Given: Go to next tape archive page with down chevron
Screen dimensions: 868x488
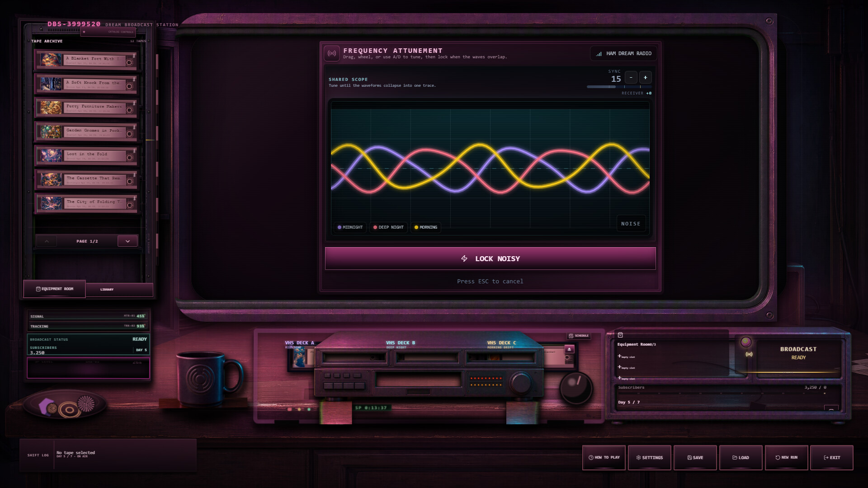Looking at the screenshot, I should (x=127, y=241).
